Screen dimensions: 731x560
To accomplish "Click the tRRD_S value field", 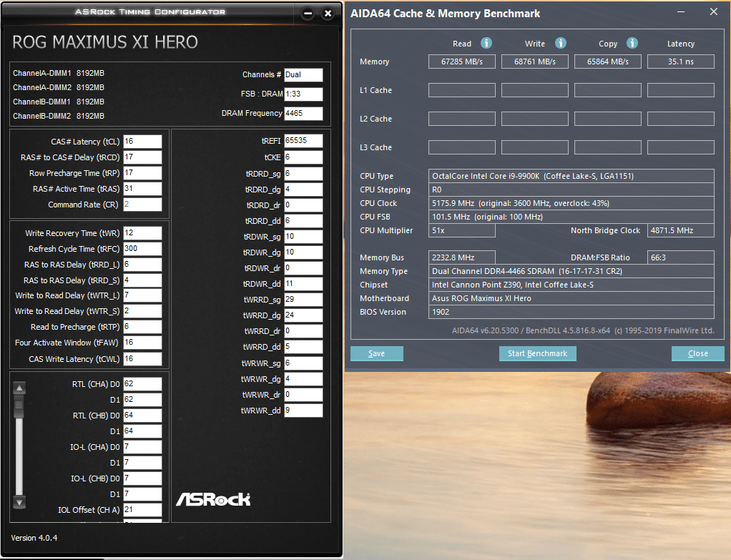I will (x=142, y=280).
